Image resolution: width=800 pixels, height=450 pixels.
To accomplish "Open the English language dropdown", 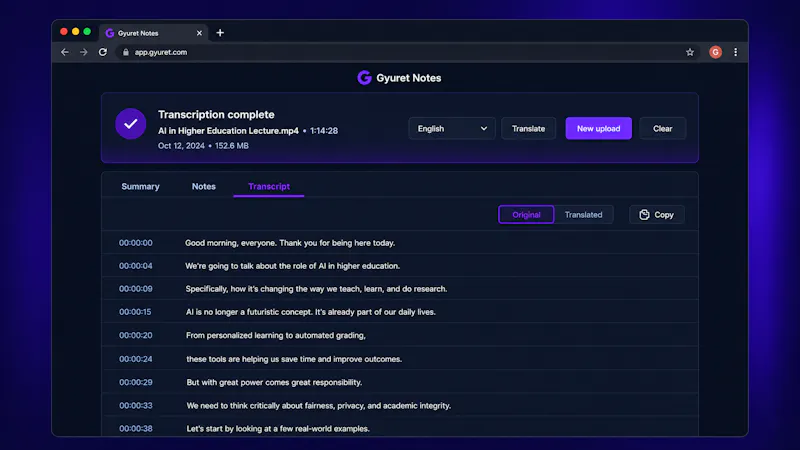I will point(452,129).
